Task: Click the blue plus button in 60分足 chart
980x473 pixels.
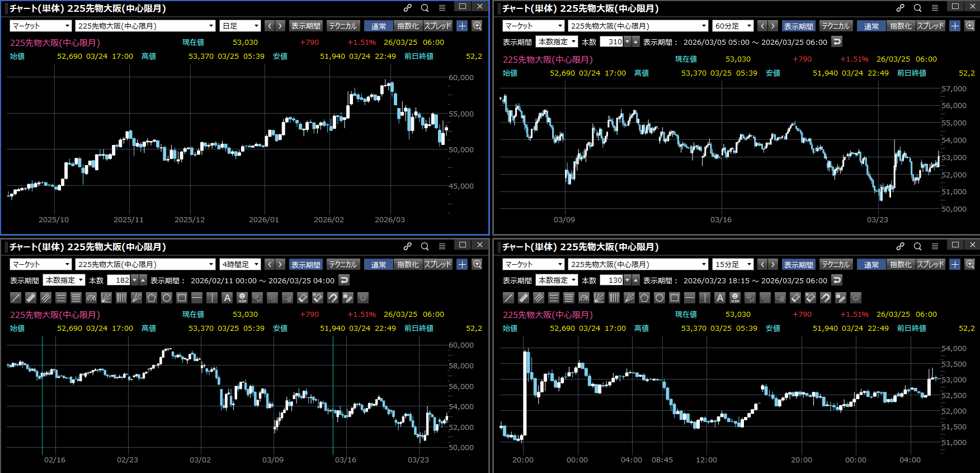Action: click(955, 26)
